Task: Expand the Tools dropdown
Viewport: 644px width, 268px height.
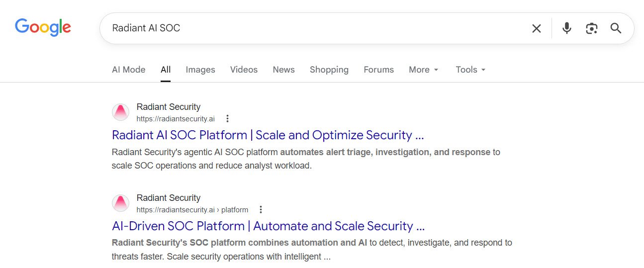Action: 470,70
